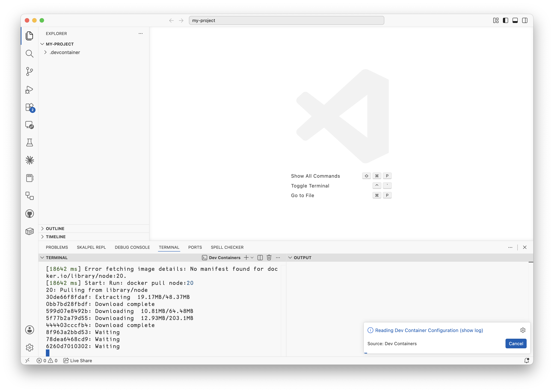
Task: Open the Run and Debug view
Action: [x=29, y=89]
